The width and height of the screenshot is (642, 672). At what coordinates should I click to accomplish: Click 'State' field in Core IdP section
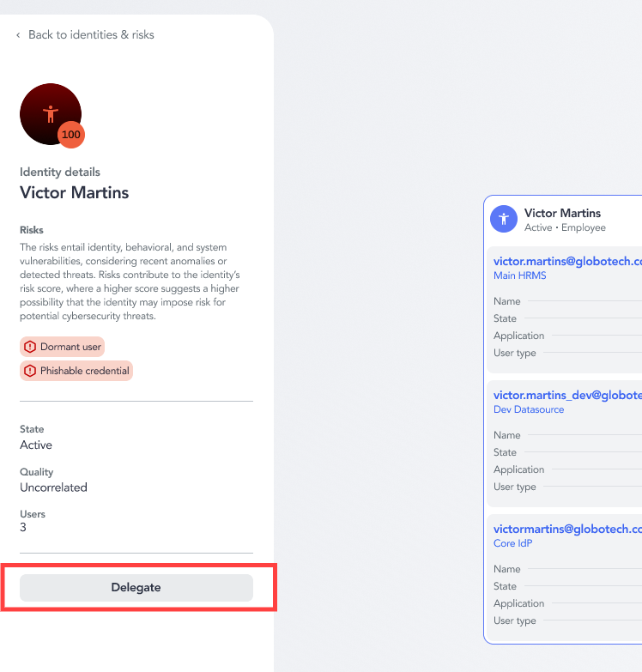point(567,586)
